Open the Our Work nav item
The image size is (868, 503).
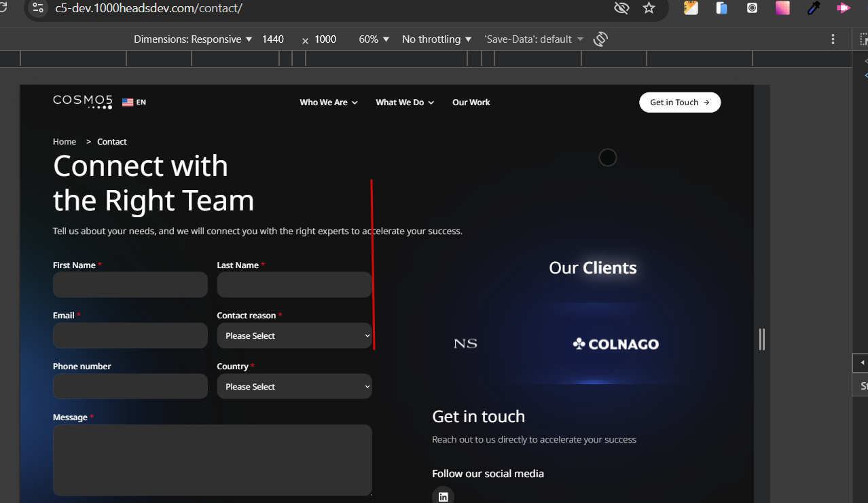click(471, 103)
